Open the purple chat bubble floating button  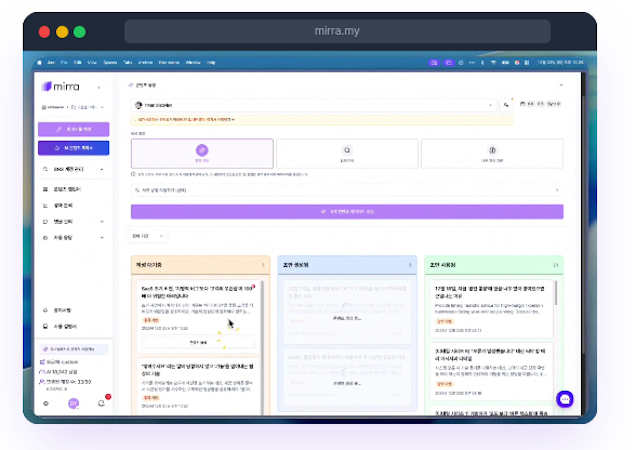pos(565,399)
